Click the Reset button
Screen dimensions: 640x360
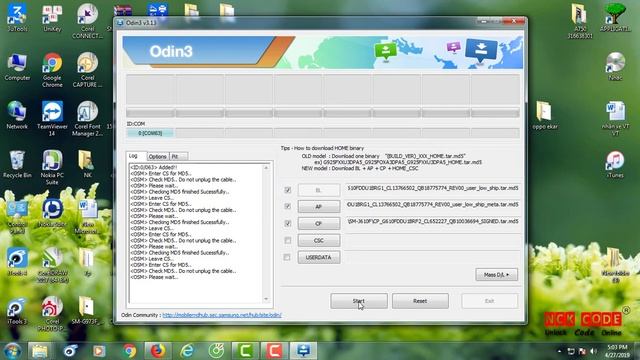point(420,301)
